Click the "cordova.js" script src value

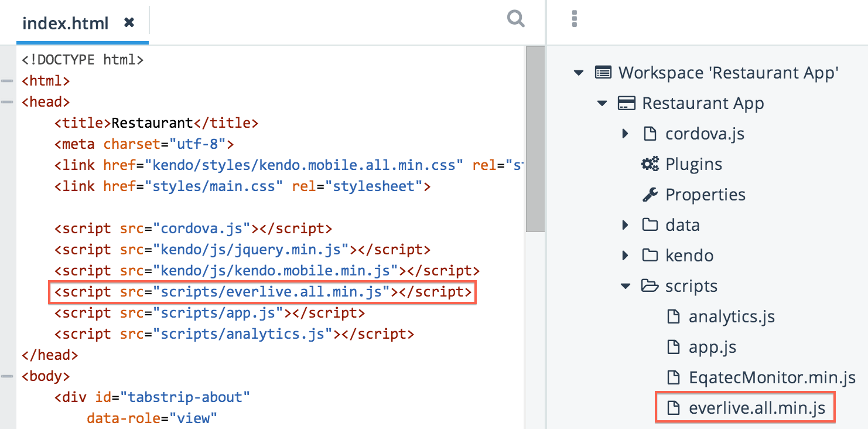click(201, 229)
